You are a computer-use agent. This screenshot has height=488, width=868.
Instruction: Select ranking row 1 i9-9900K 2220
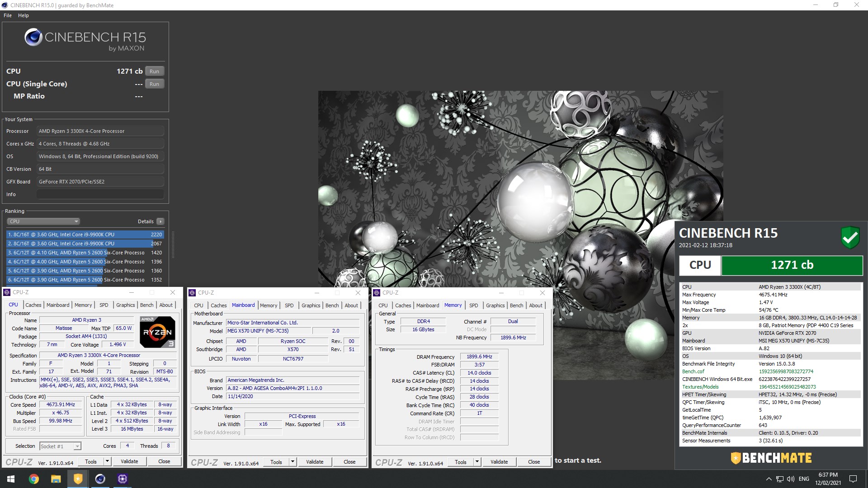click(85, 235)
